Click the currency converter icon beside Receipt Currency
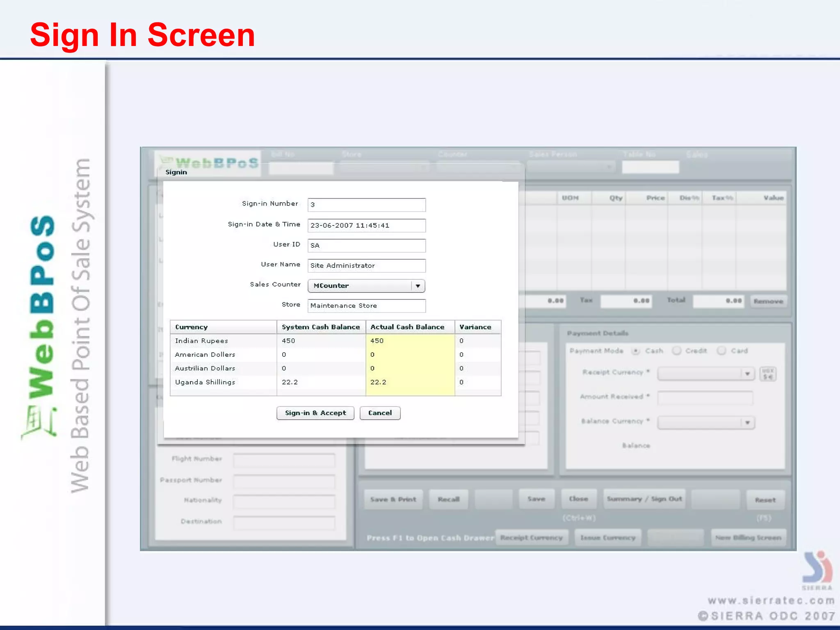This screenshot has height=630, width=840. 768,374
